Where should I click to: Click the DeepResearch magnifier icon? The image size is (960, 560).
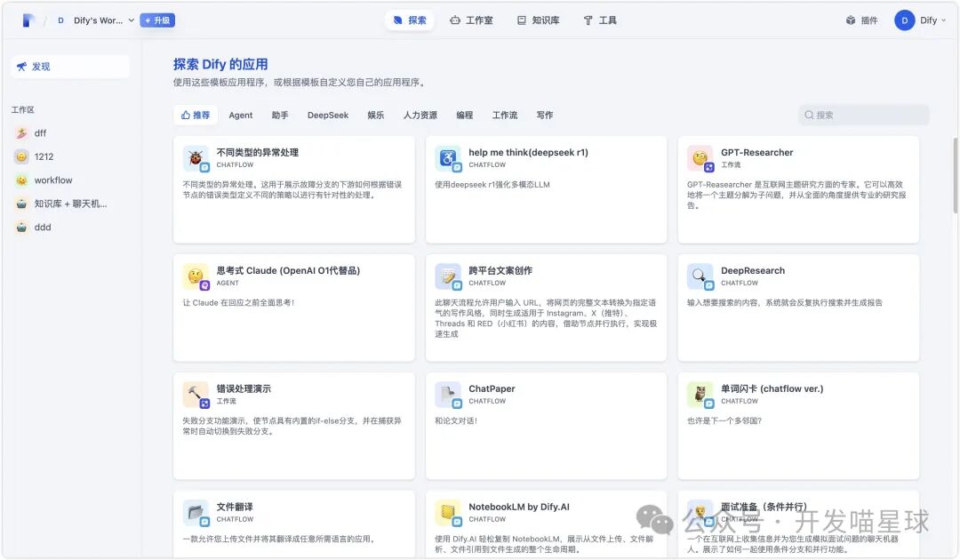(700, 276)
